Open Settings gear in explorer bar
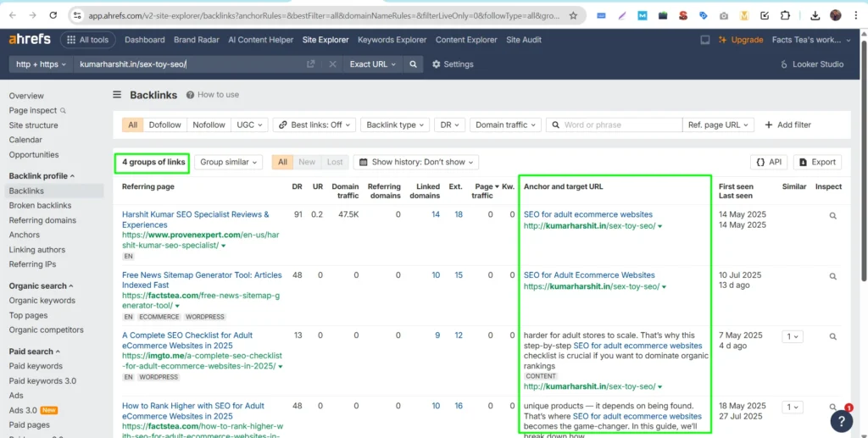This screenshot has width=868, height=438. [453, 64]
